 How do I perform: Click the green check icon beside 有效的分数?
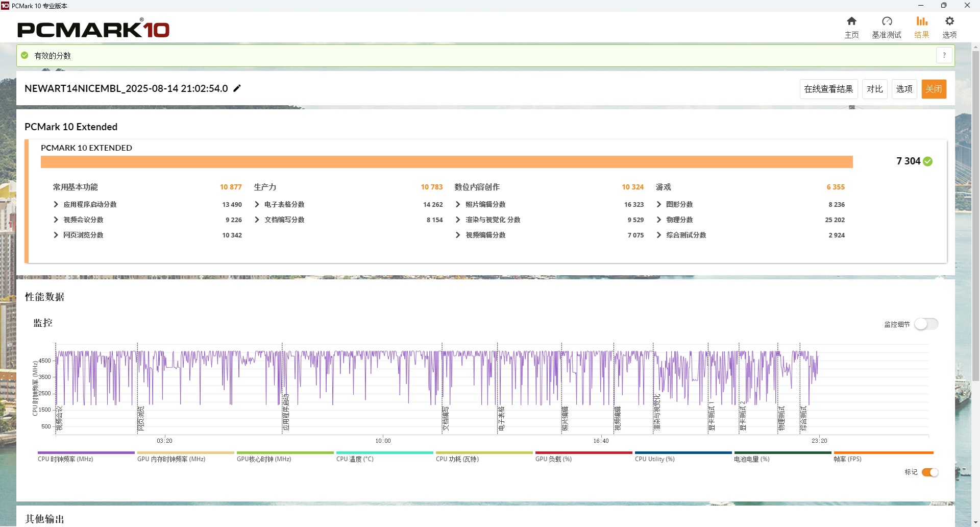click(24, 55)
